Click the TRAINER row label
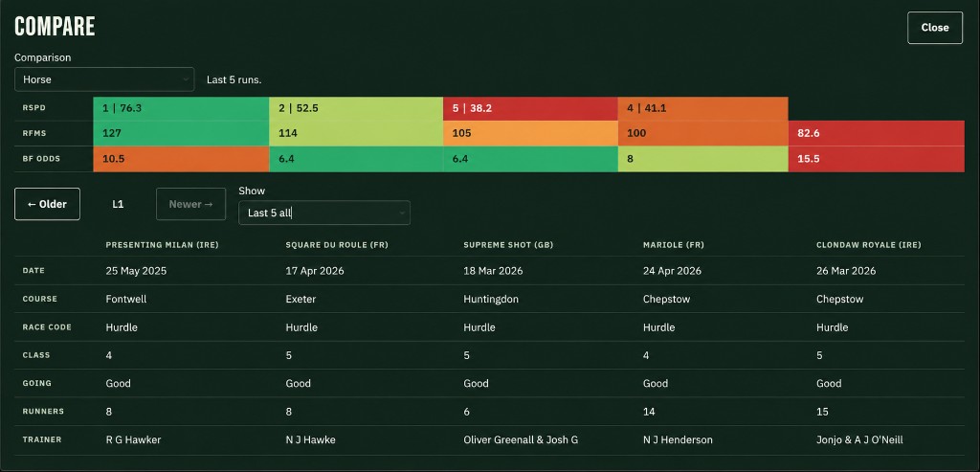The width and height of the screenshot is (980, 472). point(42,439)
